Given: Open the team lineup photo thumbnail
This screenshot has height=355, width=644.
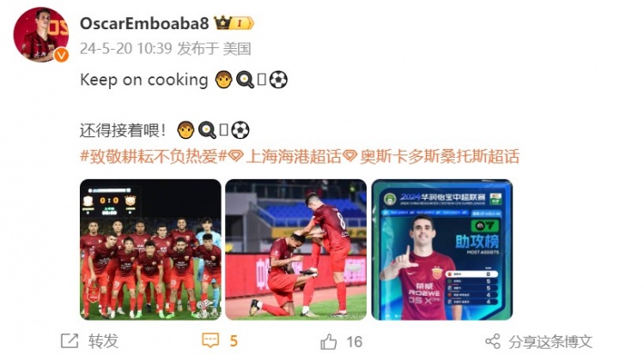Looking at the screenshot, I should [x=150, y=250].
